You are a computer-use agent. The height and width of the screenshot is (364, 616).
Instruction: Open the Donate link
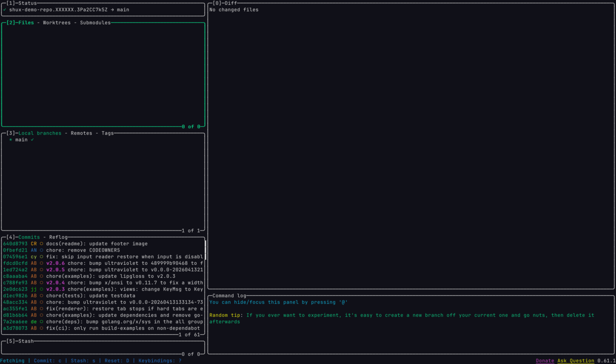pos(545,361)
